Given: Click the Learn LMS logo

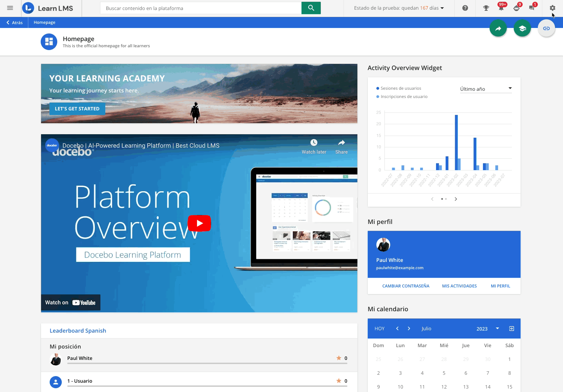Looking at the screenshot, I should [x=48, y=8].
